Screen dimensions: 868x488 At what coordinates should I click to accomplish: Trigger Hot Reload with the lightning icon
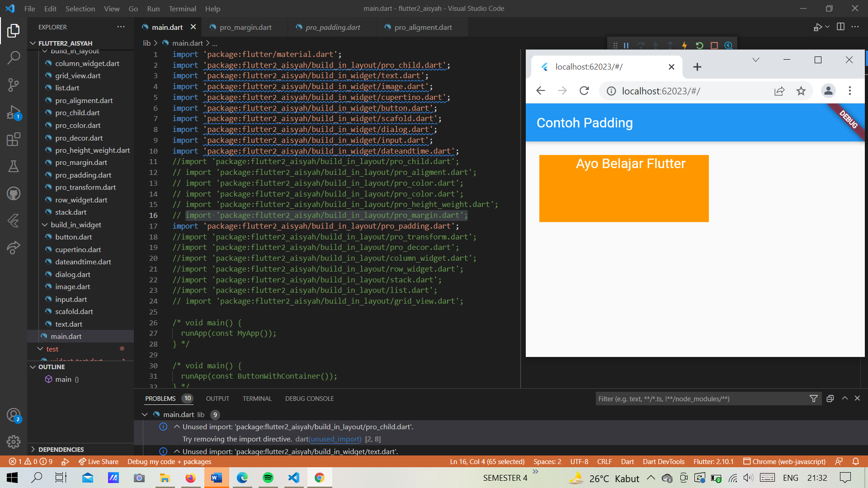click(x=684, y=46)
